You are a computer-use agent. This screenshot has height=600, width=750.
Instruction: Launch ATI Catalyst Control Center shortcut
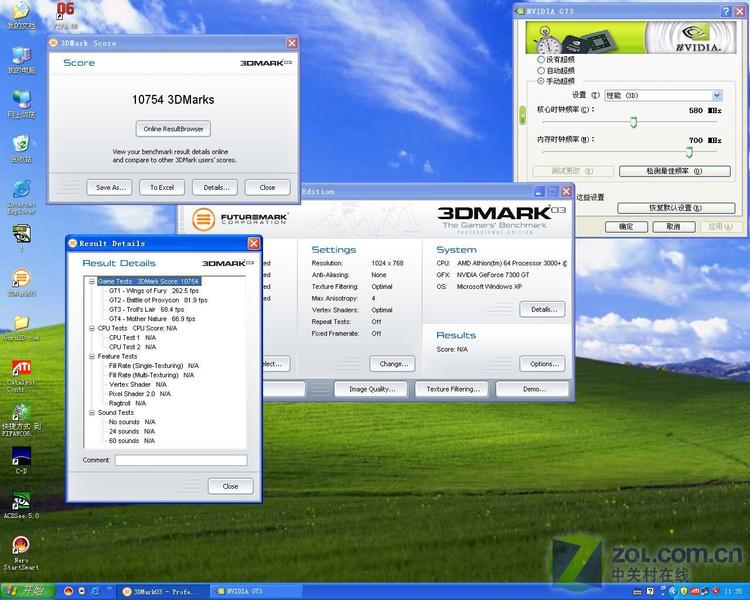(21, 376)
